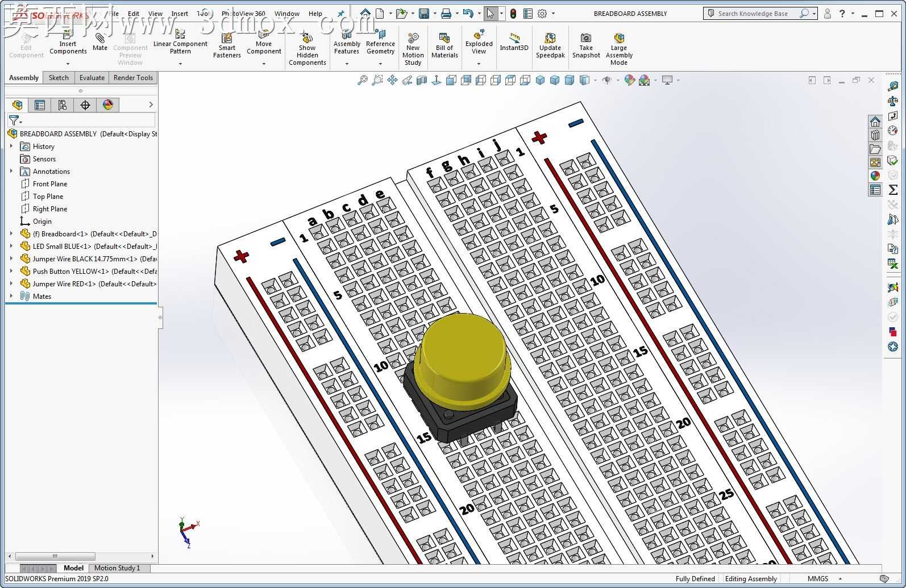Viewport: 906px width, 588px height.
Task: Open Section View tool
Action: click(x=422, y=80)
